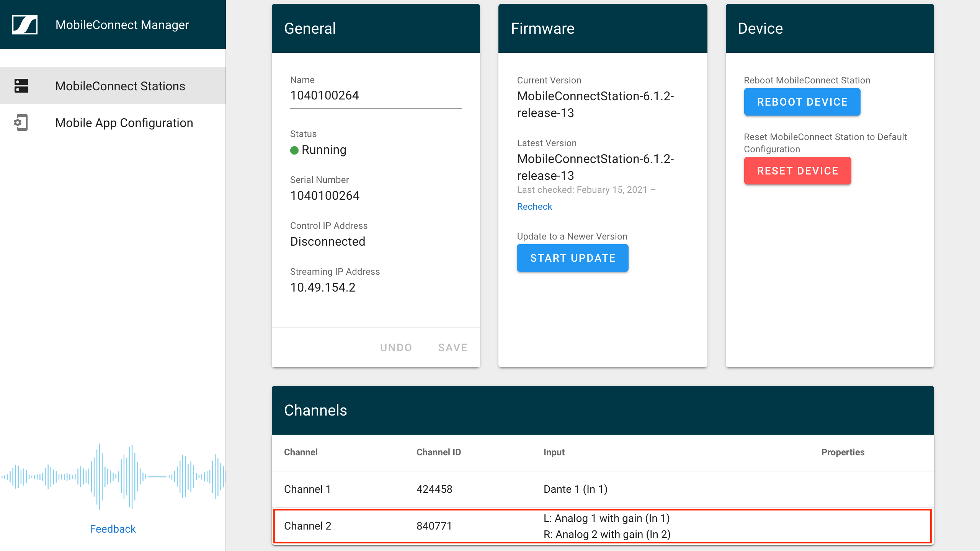Click the START UPDATE button
This screenshot has height=551, width=980.
pyautogui.click(x=573, y=258)
